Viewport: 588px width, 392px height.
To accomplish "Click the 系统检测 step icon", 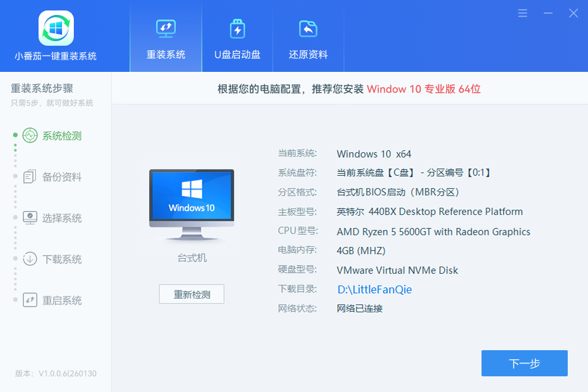I will (30, 135).
